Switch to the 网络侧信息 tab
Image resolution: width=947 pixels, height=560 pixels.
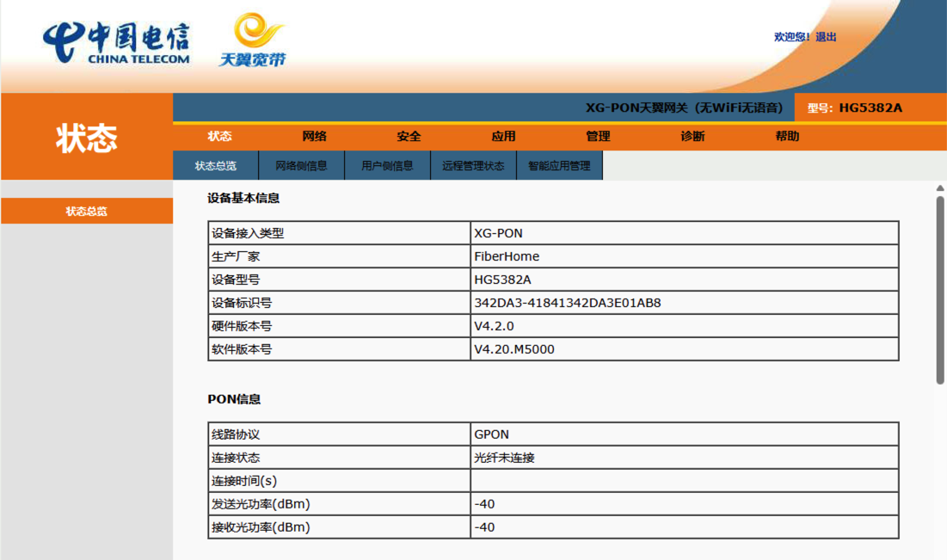point(301,165)
